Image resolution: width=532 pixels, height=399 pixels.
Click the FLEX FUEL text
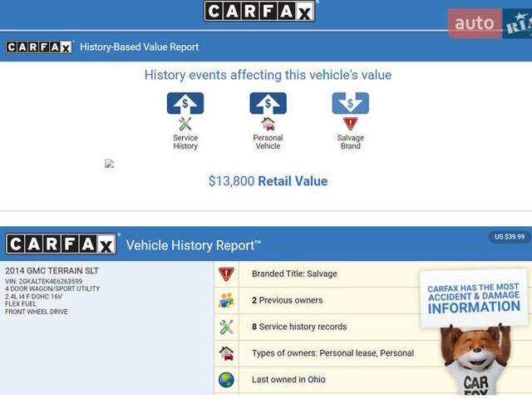pyautogui.click(x=21, y=304)
